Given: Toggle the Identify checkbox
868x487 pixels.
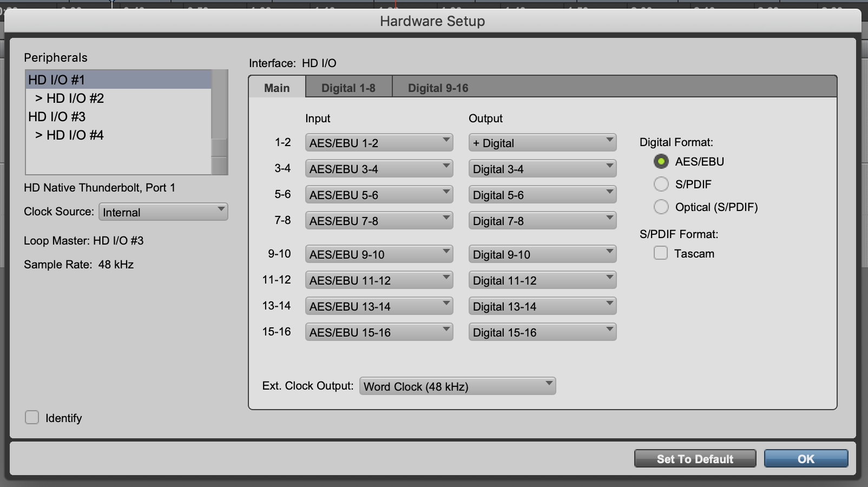Looking at the screenshot, I should point(32,417).
